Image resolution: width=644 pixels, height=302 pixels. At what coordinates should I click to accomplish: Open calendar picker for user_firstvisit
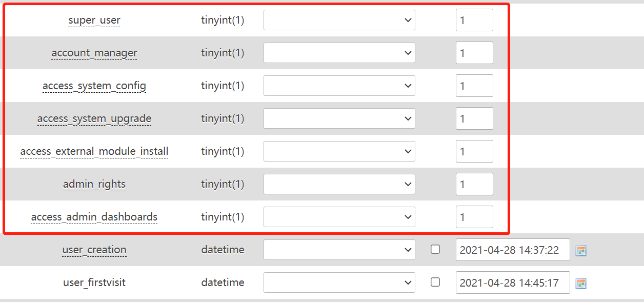[580, 284]
